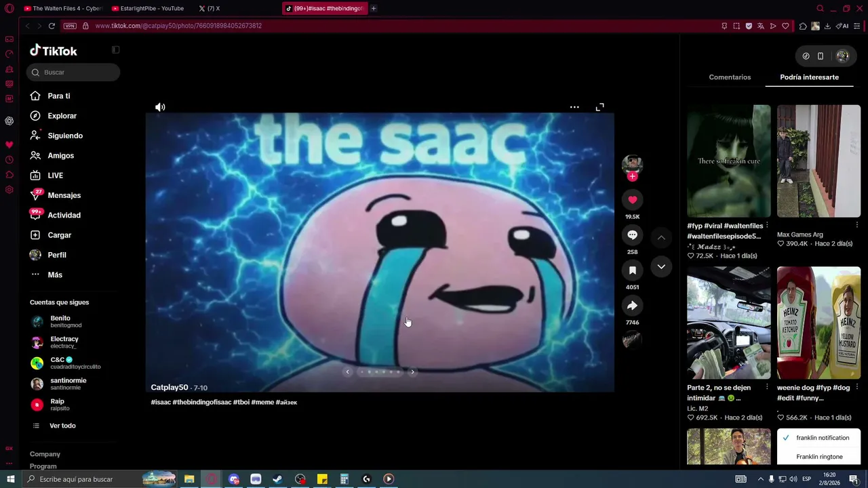The image size is (868, 488).
Task: Reload the page
Action: [52, 26]
